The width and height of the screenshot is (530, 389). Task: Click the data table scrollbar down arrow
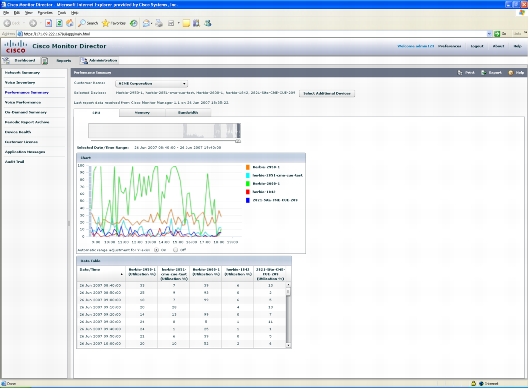[288, 345]
